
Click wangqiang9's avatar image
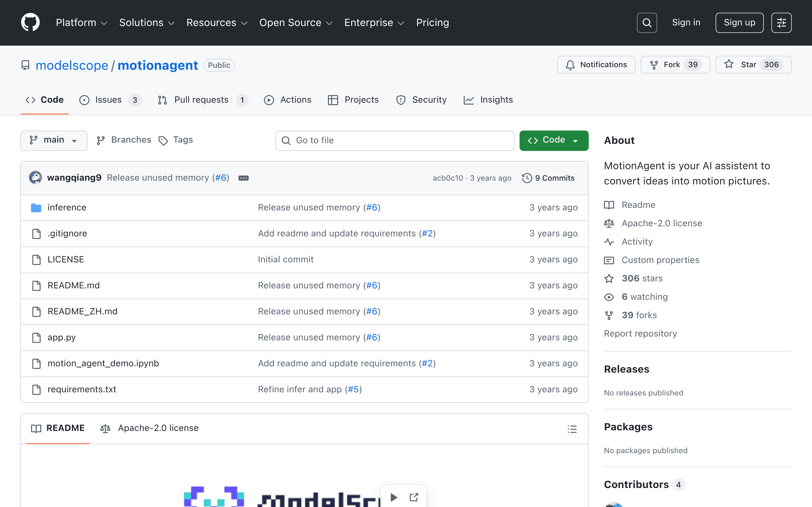pyautogui.click(x=35, y=178)
